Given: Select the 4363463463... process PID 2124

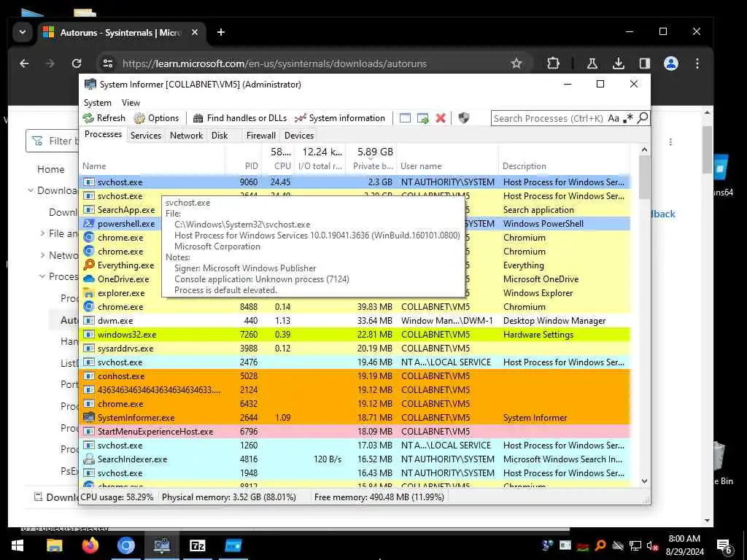Looking at the screenshot, I should coord(355,389).
